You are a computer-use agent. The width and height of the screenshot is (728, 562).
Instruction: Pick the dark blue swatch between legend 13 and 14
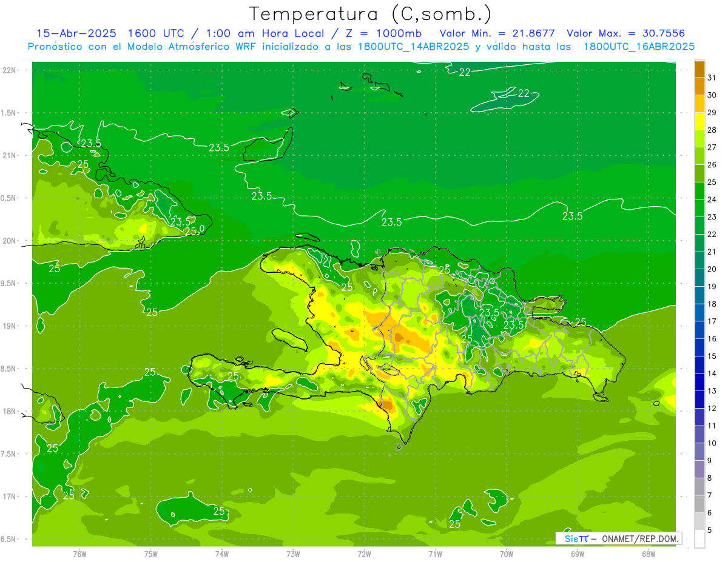[699, 383]
